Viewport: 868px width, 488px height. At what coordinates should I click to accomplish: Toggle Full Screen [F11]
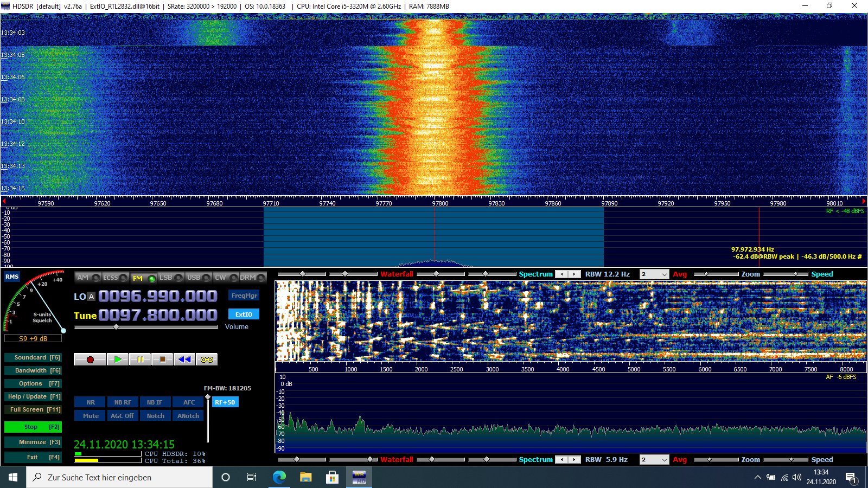pos(33,410)
